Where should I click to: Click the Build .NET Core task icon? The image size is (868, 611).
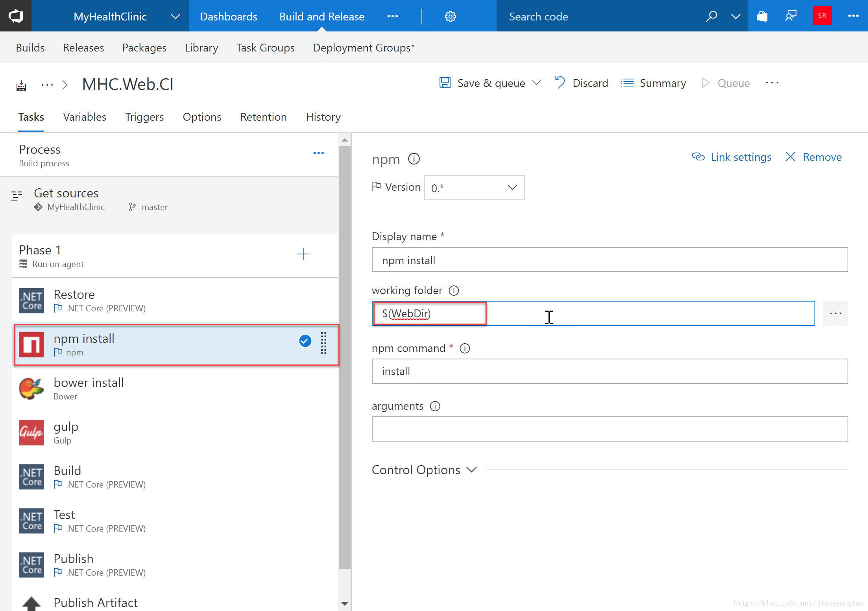point(31,476)
